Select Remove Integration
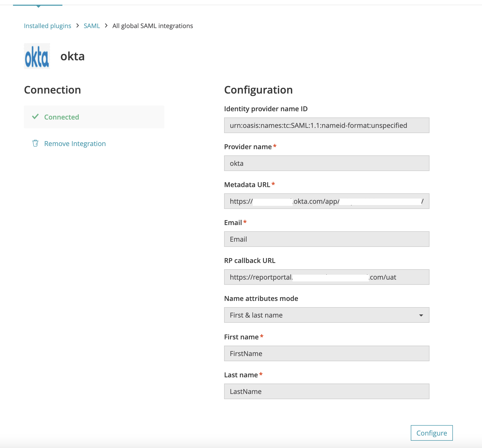 click(x=75, y=143)
